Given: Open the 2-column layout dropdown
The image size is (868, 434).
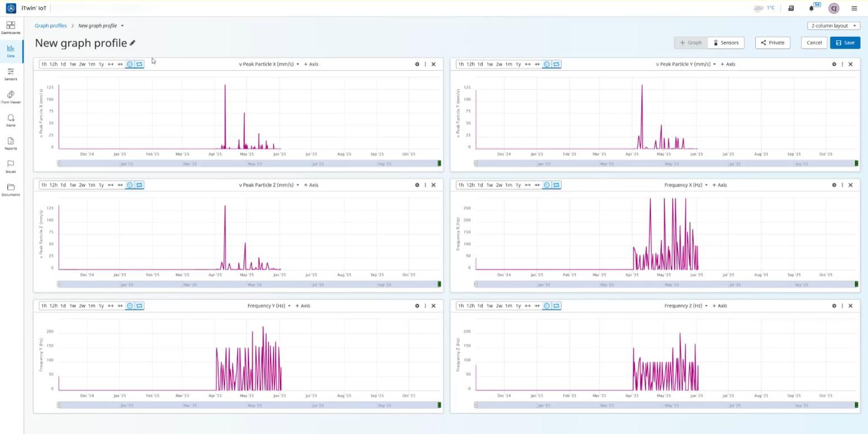Looking at the screenshot, I should (833, 26).
